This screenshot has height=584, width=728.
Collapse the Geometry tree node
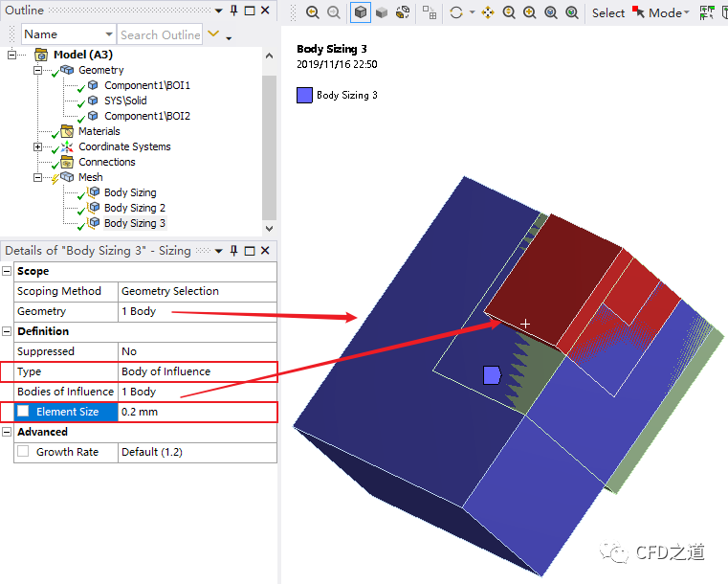point(38,70)
